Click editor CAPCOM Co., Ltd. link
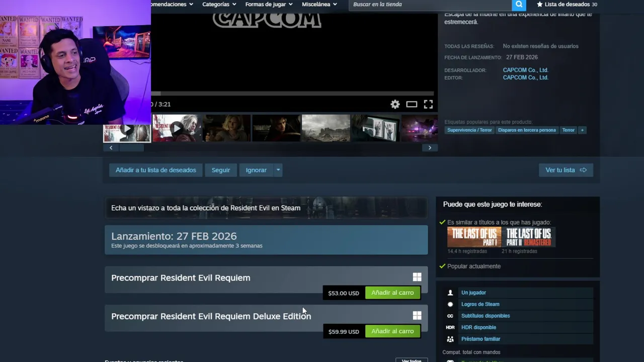644x362 pixels. coord(525,77)
